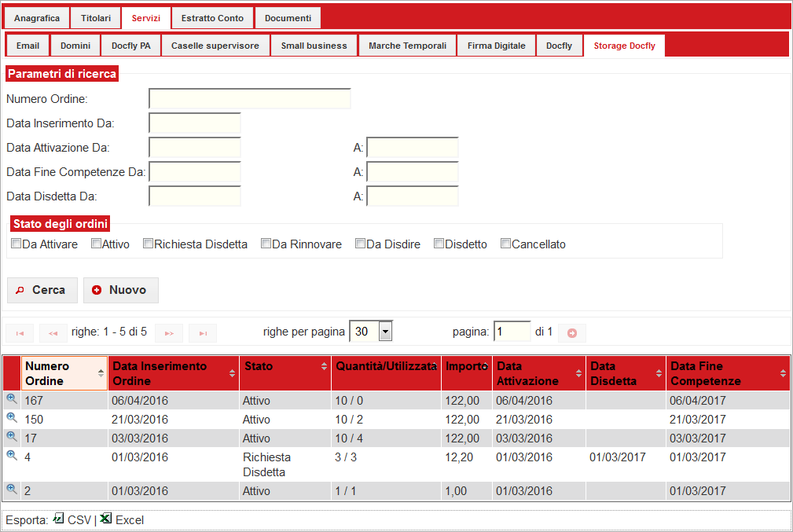Screen dimensions: 793x532
Task: Open the Docfly sub-tab
Action: (560, 46)
